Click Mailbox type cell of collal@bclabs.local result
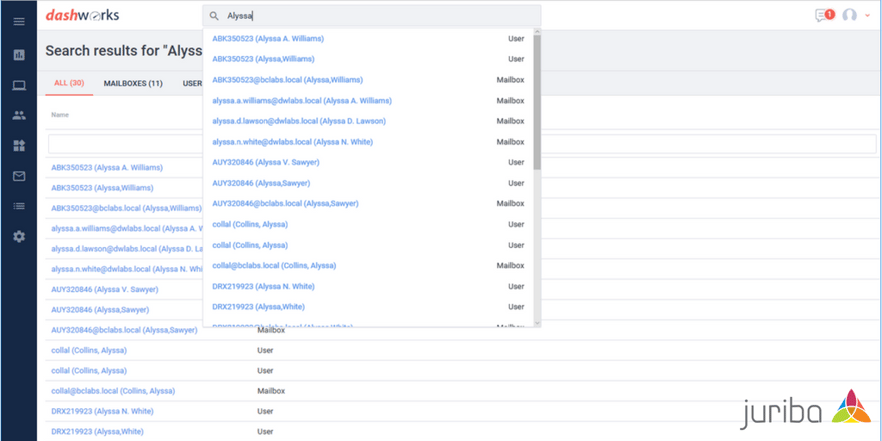The height and width of the screenshot is (441, 882). tap(271, 391)
